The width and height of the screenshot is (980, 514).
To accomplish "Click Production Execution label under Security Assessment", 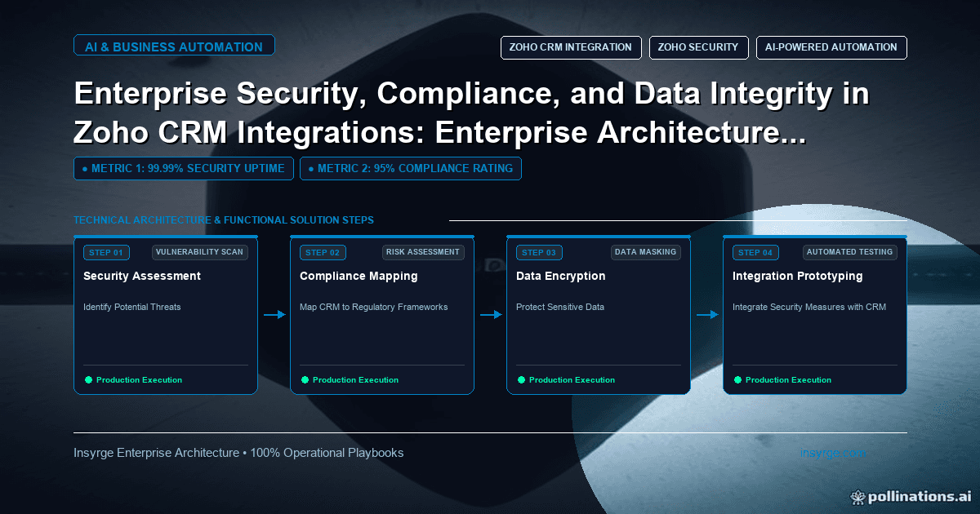I will pyautogui.click(x=139, y=380).
